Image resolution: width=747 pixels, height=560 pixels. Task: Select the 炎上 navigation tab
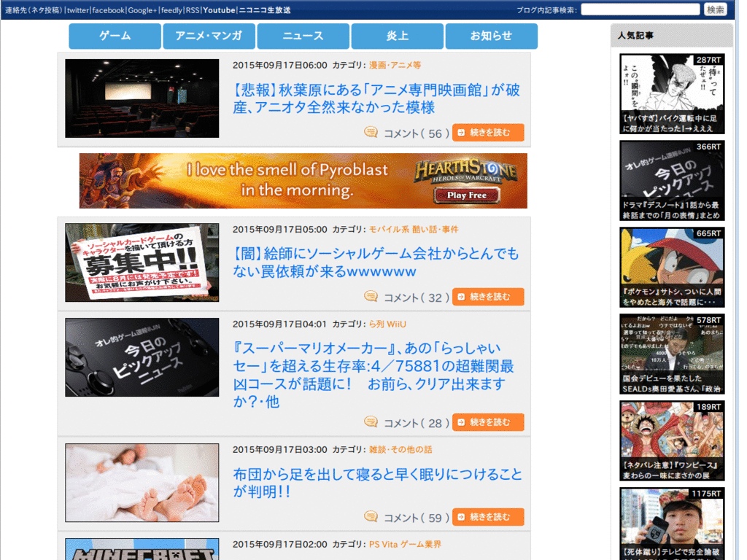tap(398, 36)
